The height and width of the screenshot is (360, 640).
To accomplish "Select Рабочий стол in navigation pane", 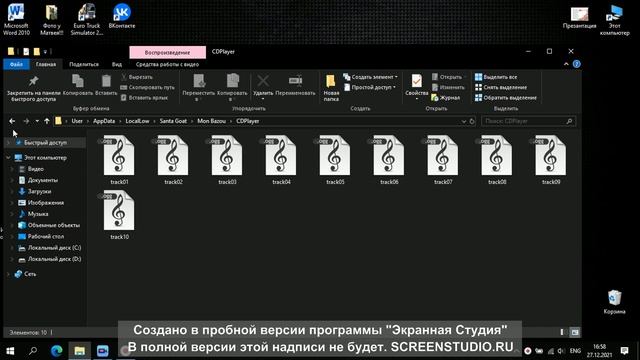I will [46, 236].
